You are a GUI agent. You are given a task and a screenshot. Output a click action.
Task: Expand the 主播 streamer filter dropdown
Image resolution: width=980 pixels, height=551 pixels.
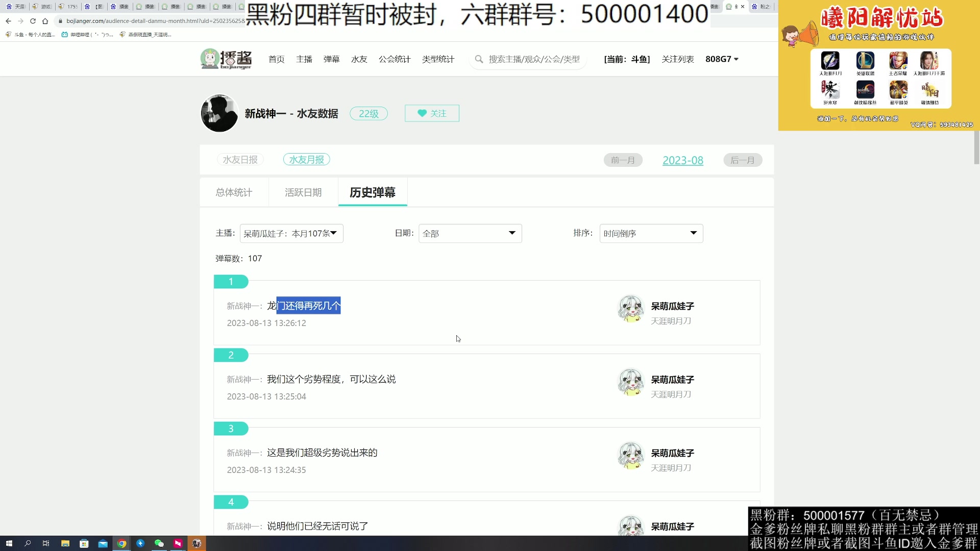point(290,233)
